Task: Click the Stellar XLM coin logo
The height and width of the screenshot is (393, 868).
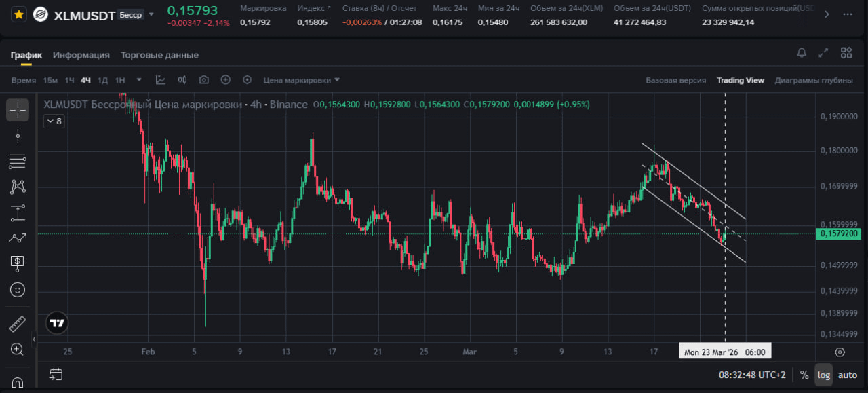Action: (x=41, y=14)
